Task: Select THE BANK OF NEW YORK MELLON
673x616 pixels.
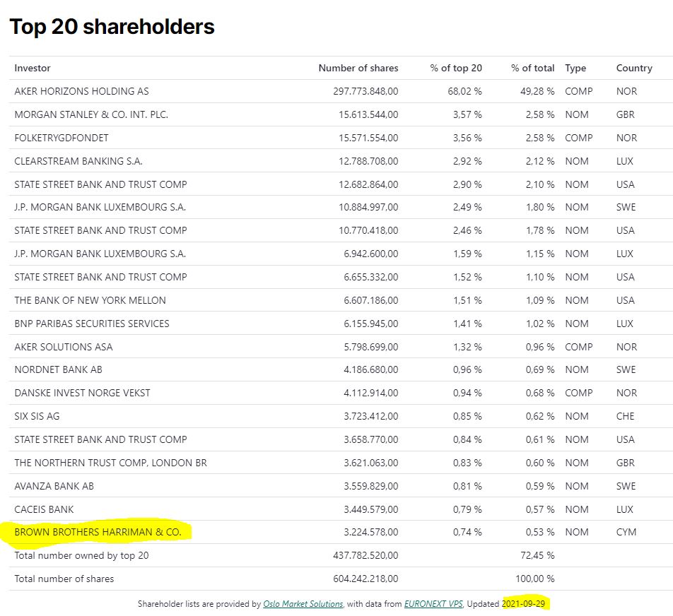Action: 90,300
